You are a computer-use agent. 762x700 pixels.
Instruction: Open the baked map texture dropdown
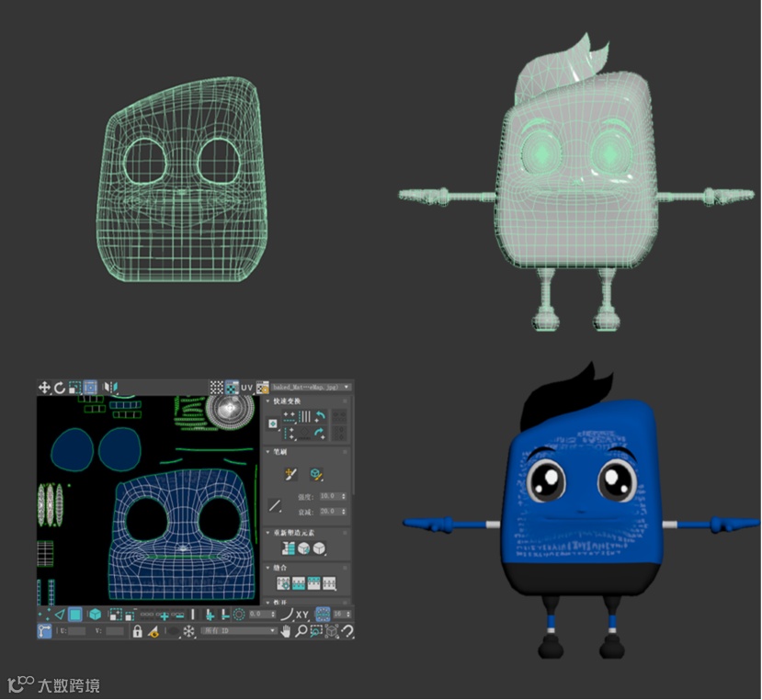click(311, 387)
